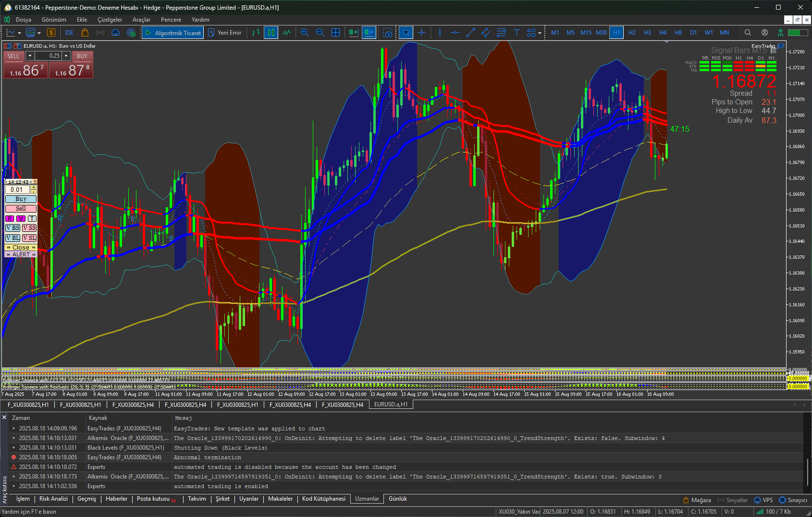Click the one-click BUY button

tap(82, 56)
